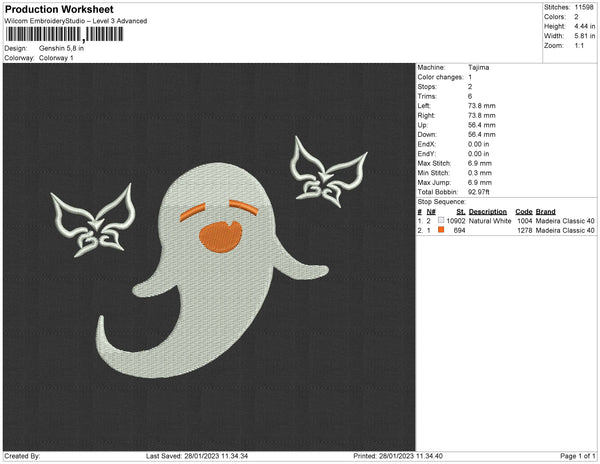600x464 pixels.
Task: Click the 'Code' column header
Action: (524, 212)
